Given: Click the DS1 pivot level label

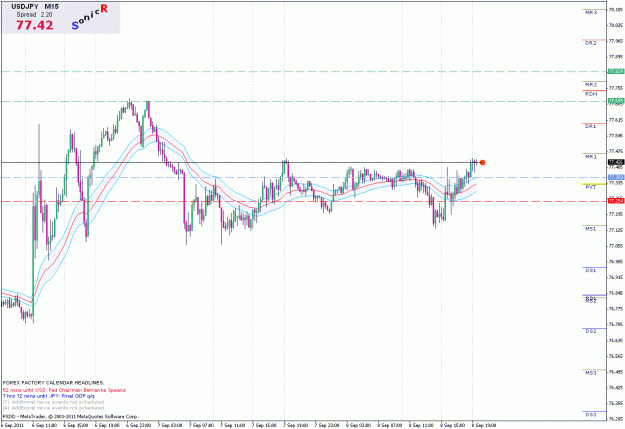Looking at the screenshot, I should click(591, 271).
